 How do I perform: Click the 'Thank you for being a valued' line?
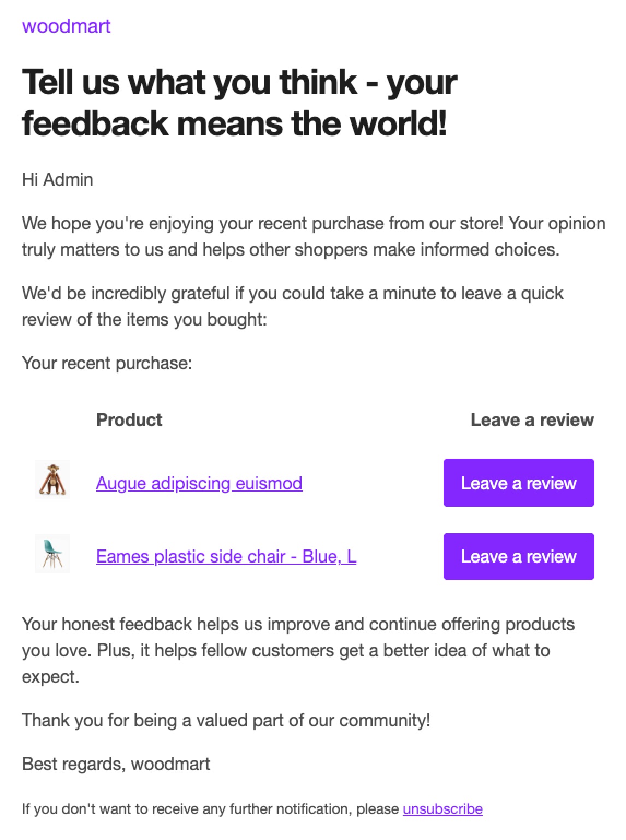(x=226, y=720)
